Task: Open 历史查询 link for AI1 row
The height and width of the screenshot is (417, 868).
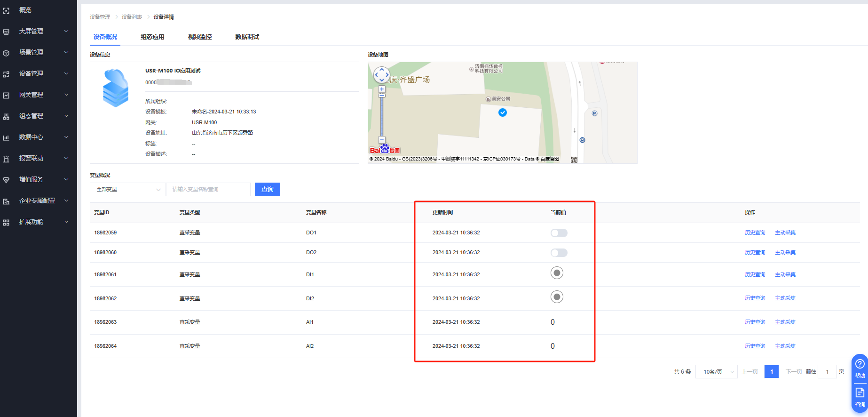Action: 755,322
